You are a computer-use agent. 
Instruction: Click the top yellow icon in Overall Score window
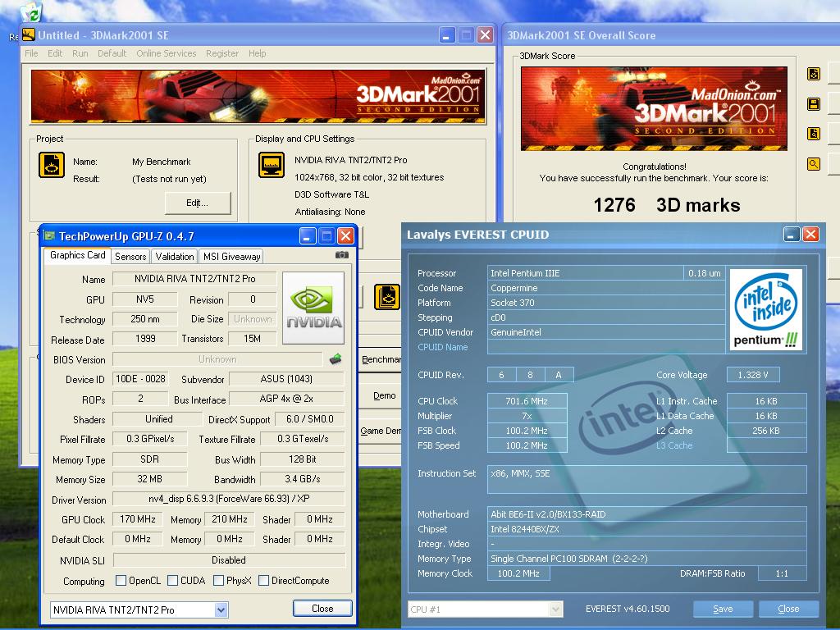(813, 74)
